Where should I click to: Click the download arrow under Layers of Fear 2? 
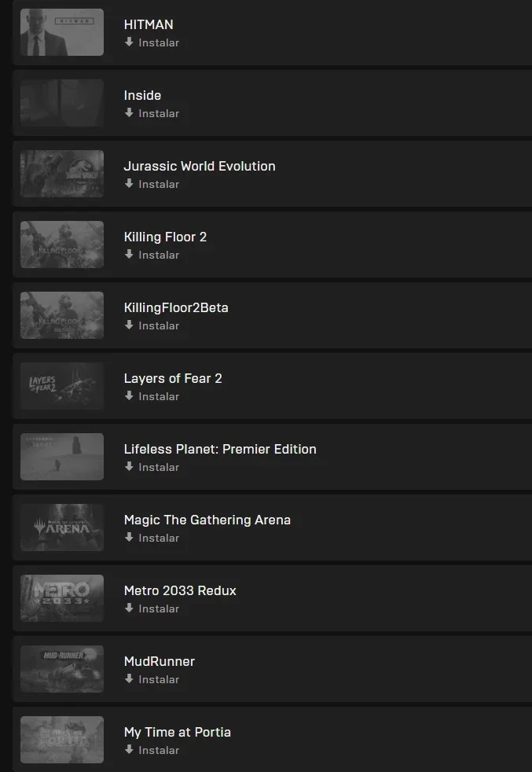tap(129, 396)
